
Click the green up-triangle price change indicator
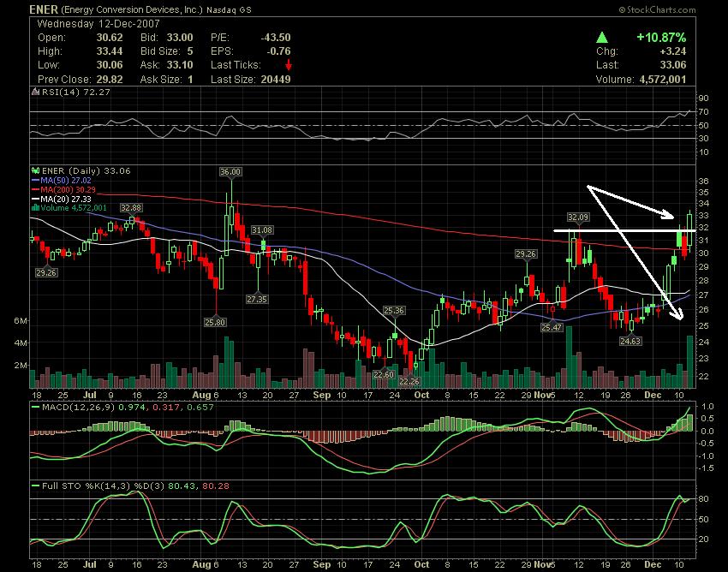(x=602, y=37)
